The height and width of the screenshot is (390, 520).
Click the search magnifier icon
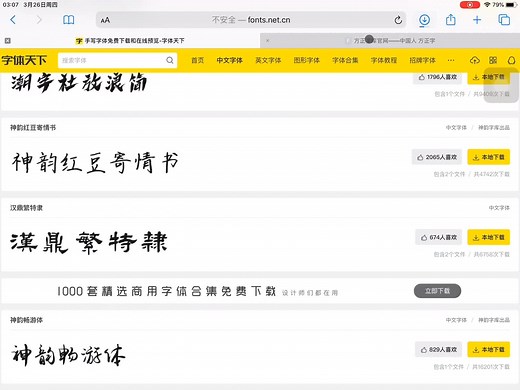[x=170, y=60]
